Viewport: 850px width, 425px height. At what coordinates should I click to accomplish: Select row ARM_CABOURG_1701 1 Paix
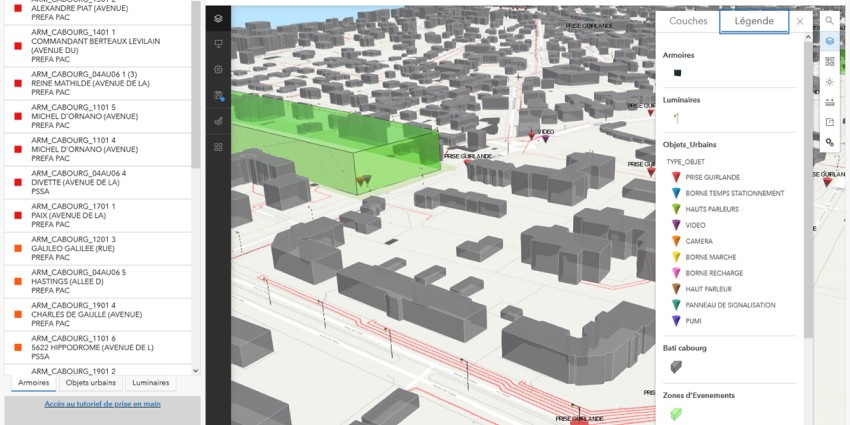[98, 216]
